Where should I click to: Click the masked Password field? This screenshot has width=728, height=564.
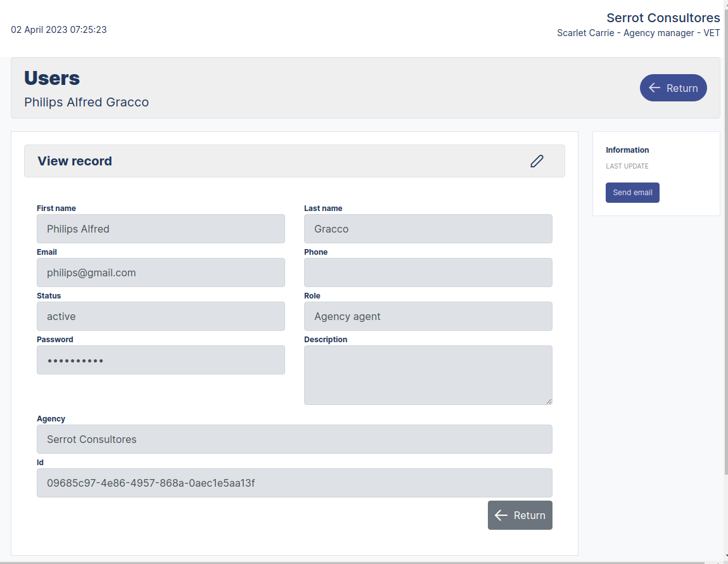(160, 360)
